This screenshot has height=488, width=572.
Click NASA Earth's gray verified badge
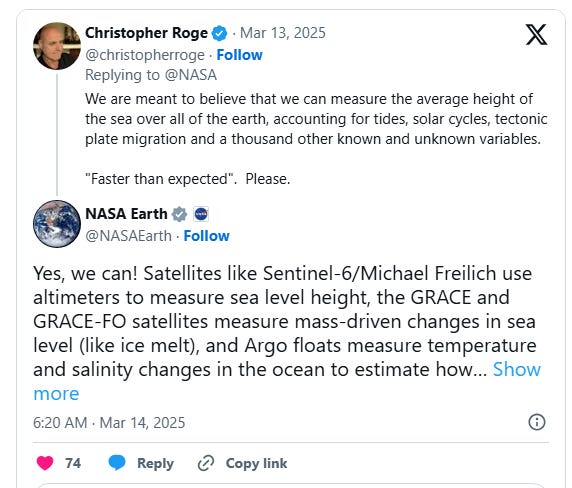point(179,214)
